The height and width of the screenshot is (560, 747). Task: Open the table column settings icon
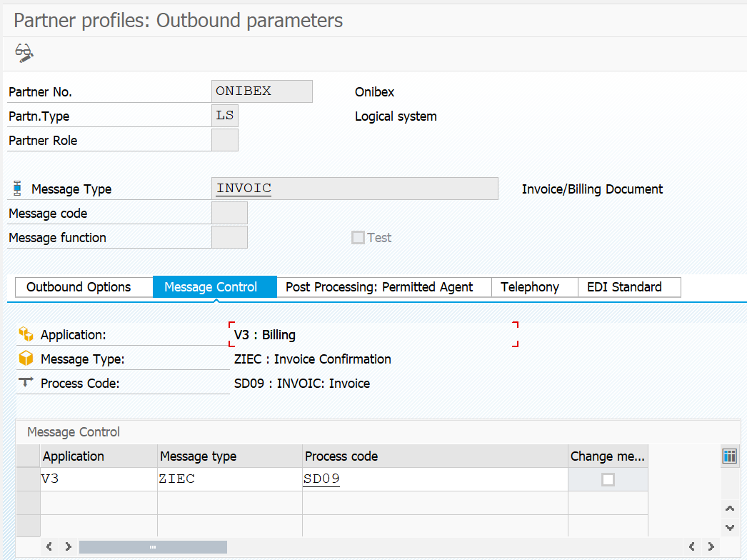point(729,456)
